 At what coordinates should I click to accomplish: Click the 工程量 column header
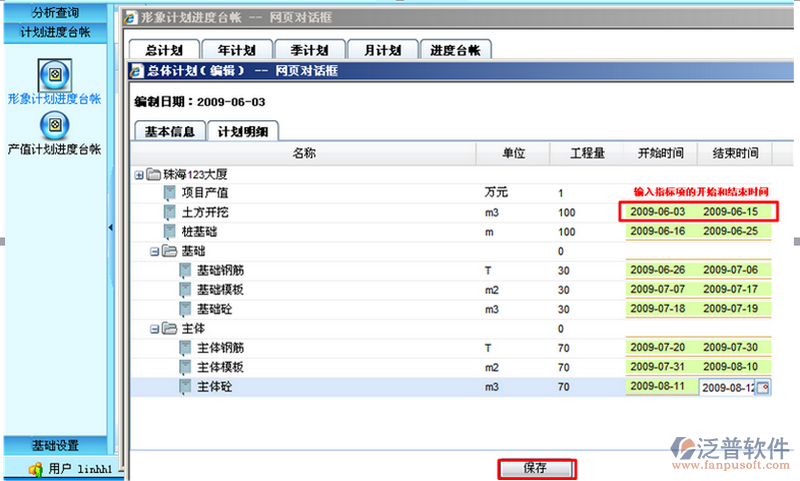click(587, 153)
